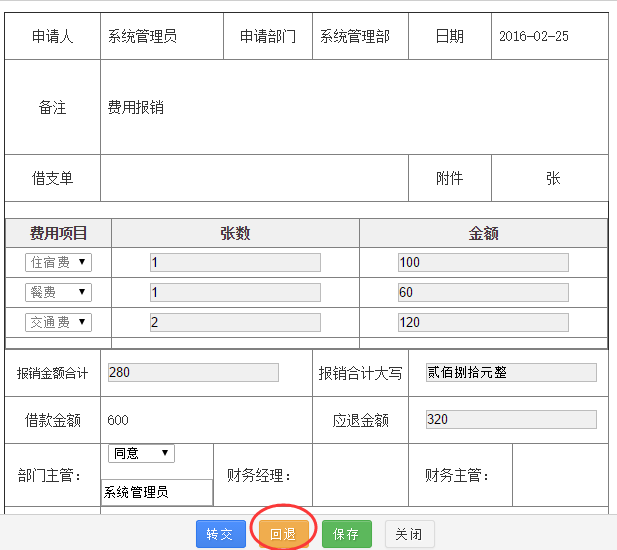The width and height of the screenshot is (617, 550).
Task: Select the 报销合计大写 label
Action: [360, 373]
